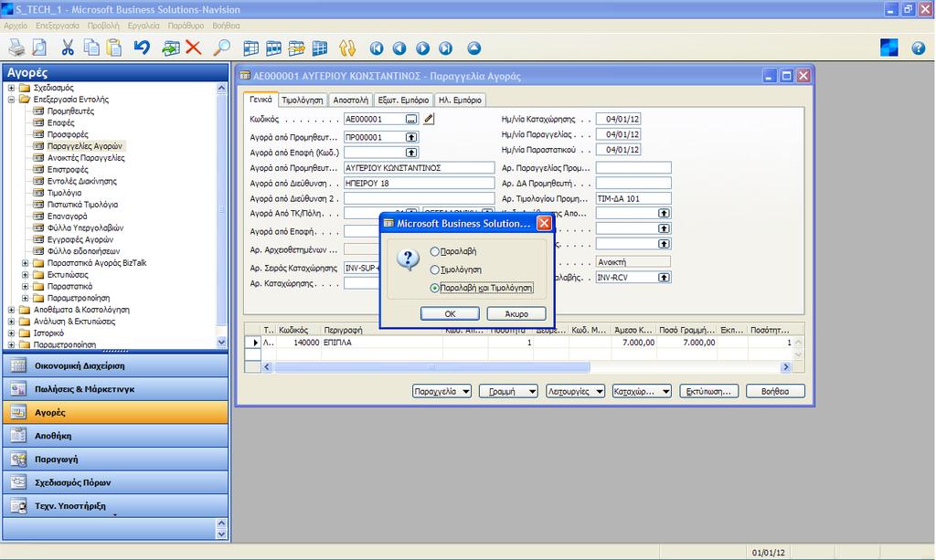Image resolution: width=936 pixels, height=560 pixels.
Task: Click Παραγγελίες Αγορών tree icon
Action: coord(38,146)
